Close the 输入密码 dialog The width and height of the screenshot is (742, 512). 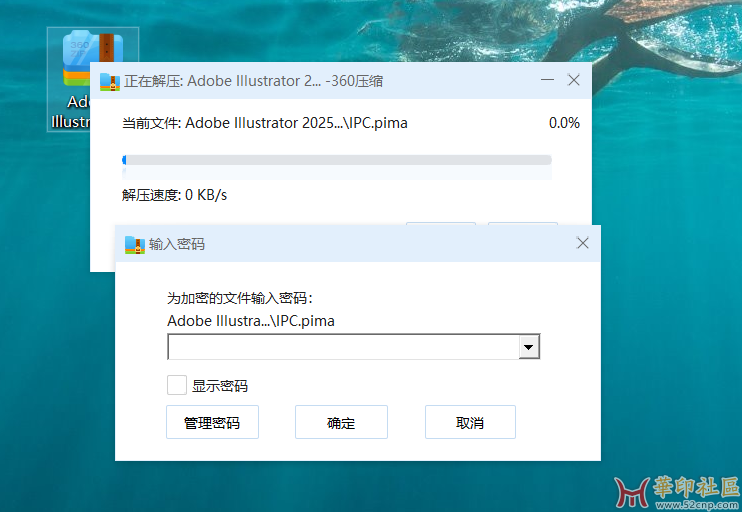(x=583, y=243)
